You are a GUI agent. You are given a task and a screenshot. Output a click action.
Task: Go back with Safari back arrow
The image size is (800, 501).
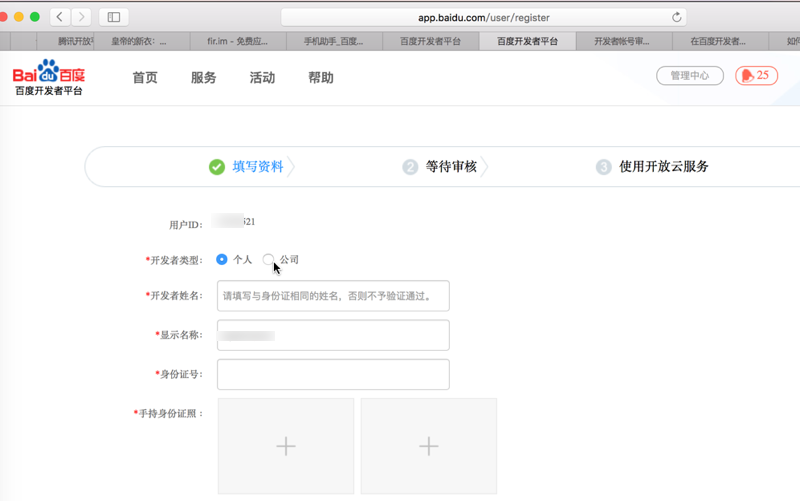pyautogui.click(x=60, y=17)
